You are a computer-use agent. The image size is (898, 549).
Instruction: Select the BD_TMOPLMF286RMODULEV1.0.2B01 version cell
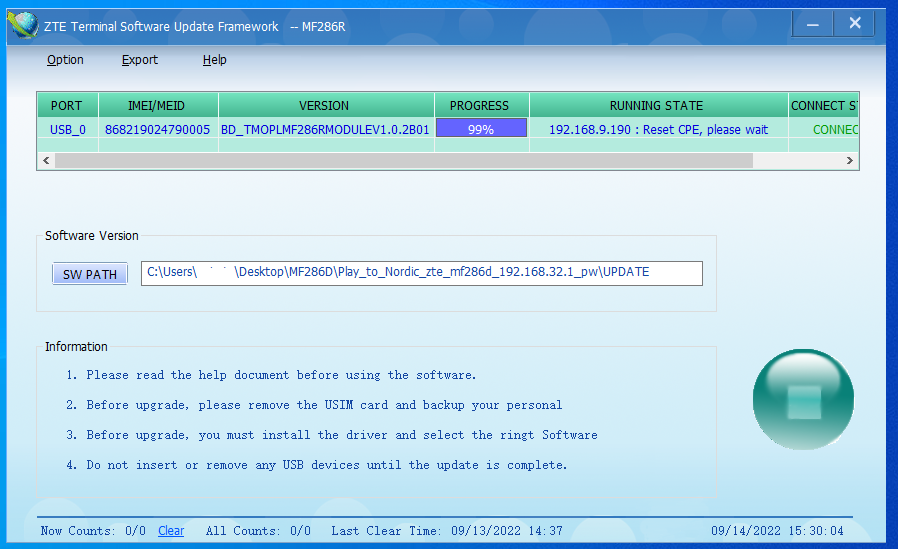coord(326,129)
